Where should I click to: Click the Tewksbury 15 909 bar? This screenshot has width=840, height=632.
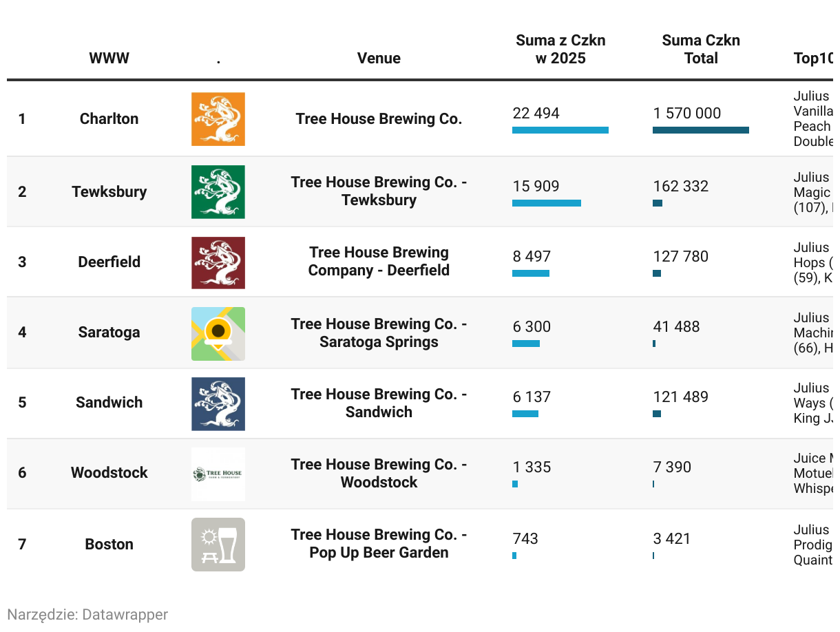click(546, 203)
